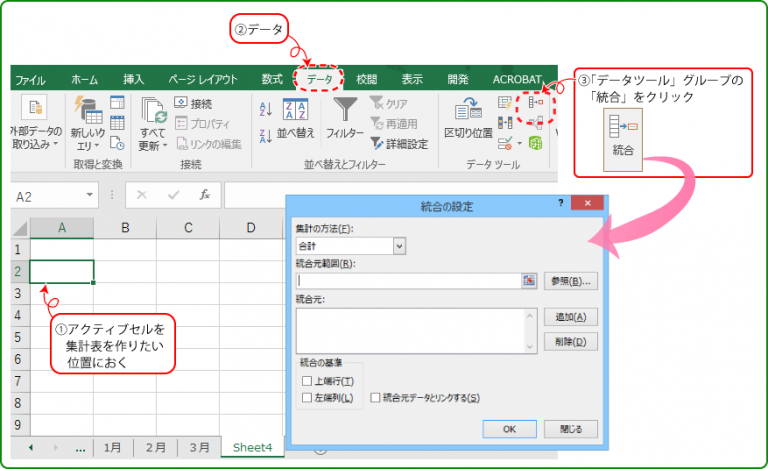The image size is (768, 469).
Task: Open 詳細設定 advanced filter
Action: [x=399, y=144]
